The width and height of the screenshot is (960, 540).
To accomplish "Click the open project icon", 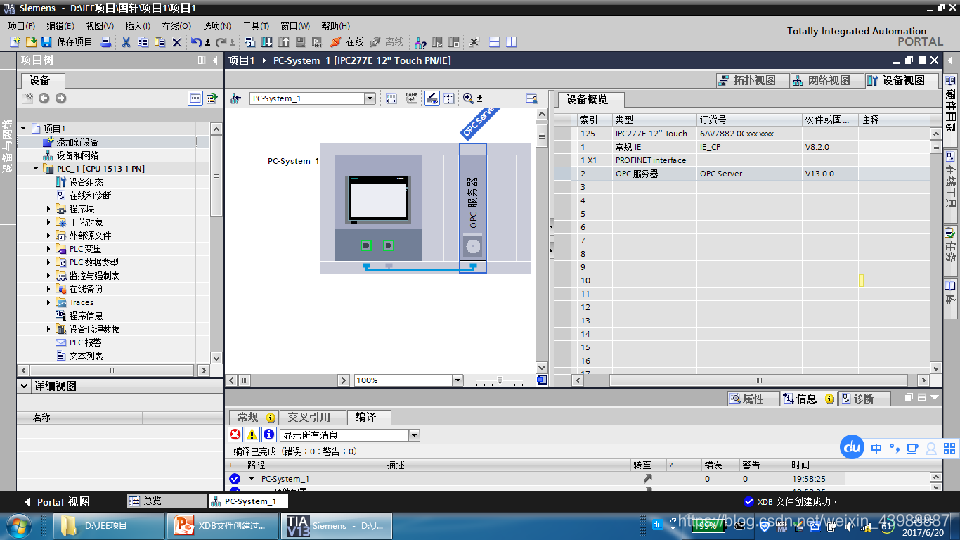I will 31,42.
